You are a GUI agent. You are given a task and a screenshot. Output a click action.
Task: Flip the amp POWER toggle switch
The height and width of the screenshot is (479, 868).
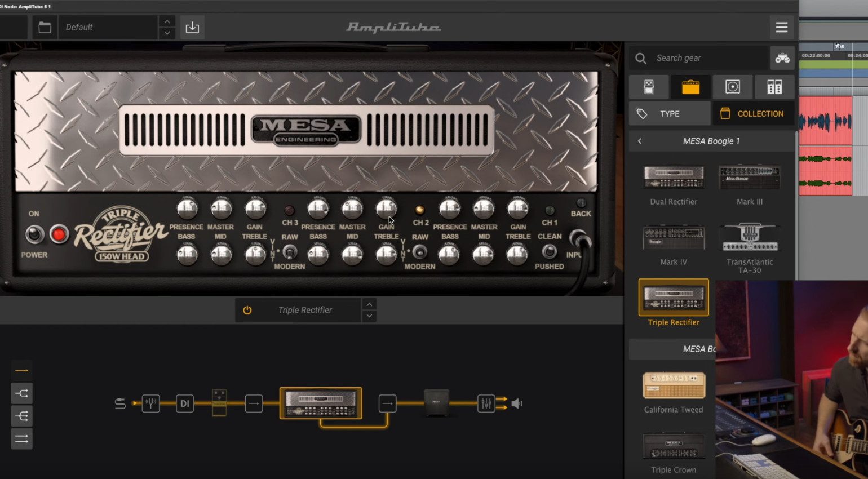(34, 234)
